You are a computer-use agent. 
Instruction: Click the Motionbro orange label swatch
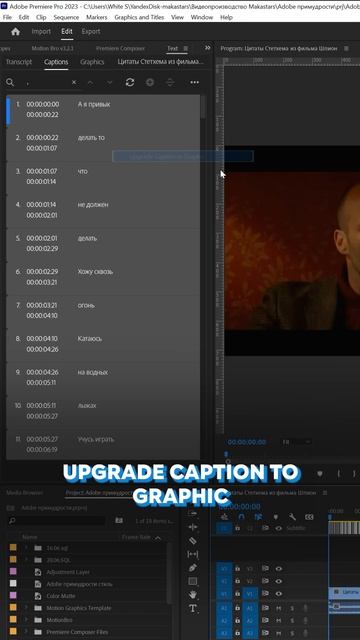(13, 620)
